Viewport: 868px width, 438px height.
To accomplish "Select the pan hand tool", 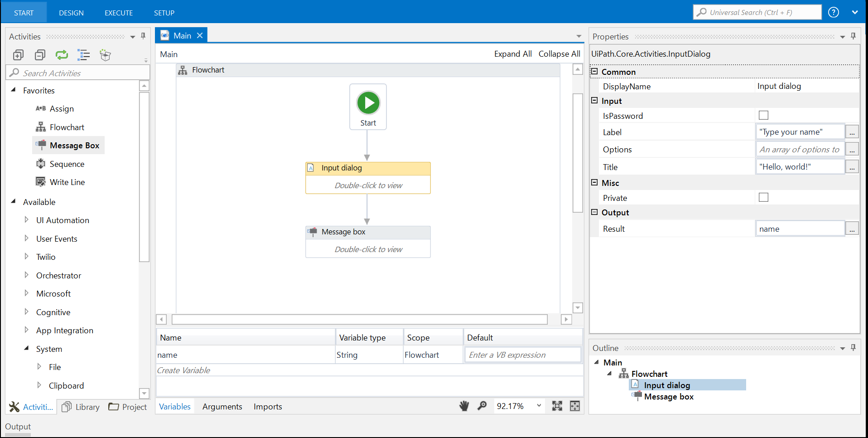I will pyautogui.click(x=464, y=406).
